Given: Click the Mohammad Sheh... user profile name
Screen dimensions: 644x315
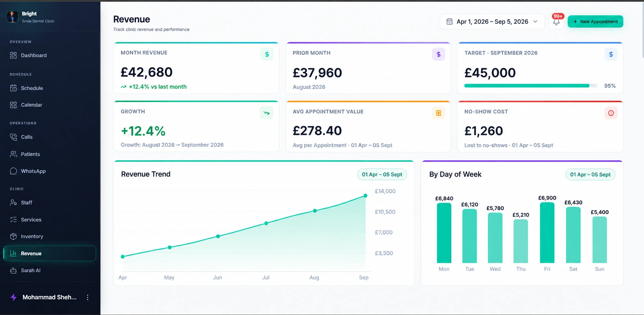Looking at the screenshot, I should [50, 297].
